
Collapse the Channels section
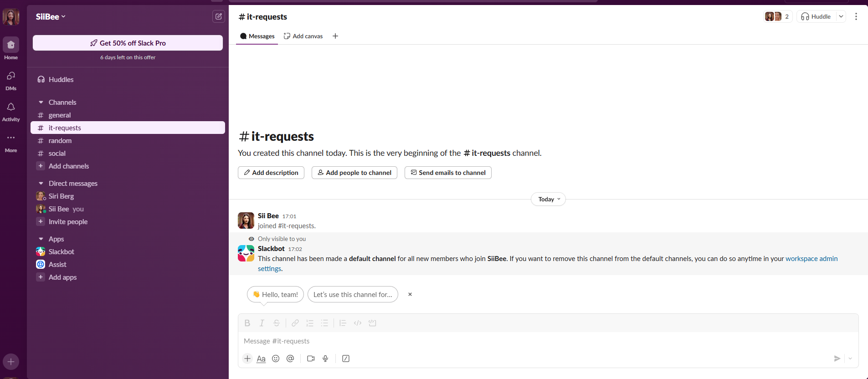(x=41, y=102)
